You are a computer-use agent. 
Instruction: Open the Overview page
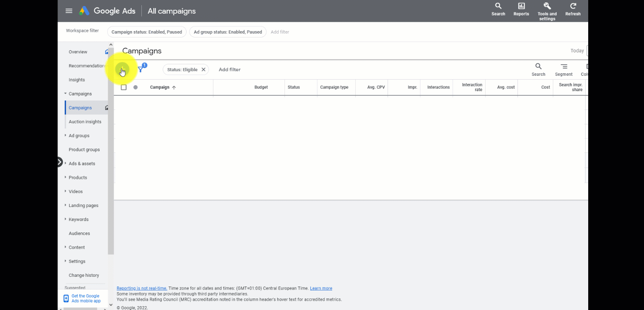pos(78,52)
